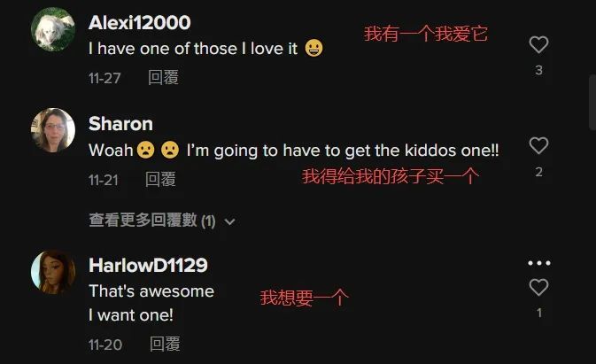596x364 pixels.
Task: Open Sharon's profile avatar
Action: (x=53, y=130)
